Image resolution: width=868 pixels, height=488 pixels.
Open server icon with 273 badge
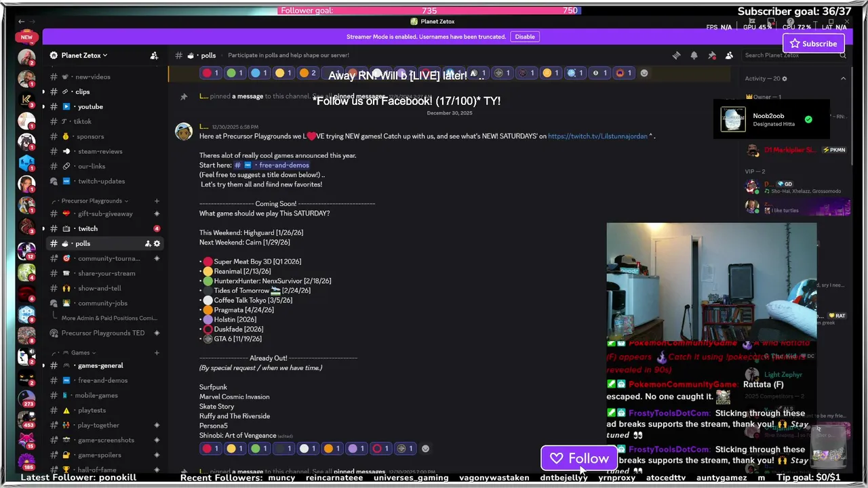[x=26, y=399]
